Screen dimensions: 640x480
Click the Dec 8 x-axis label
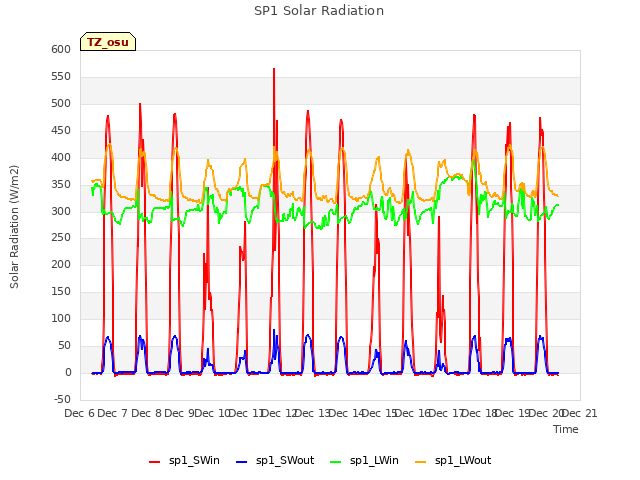point(147,413)
